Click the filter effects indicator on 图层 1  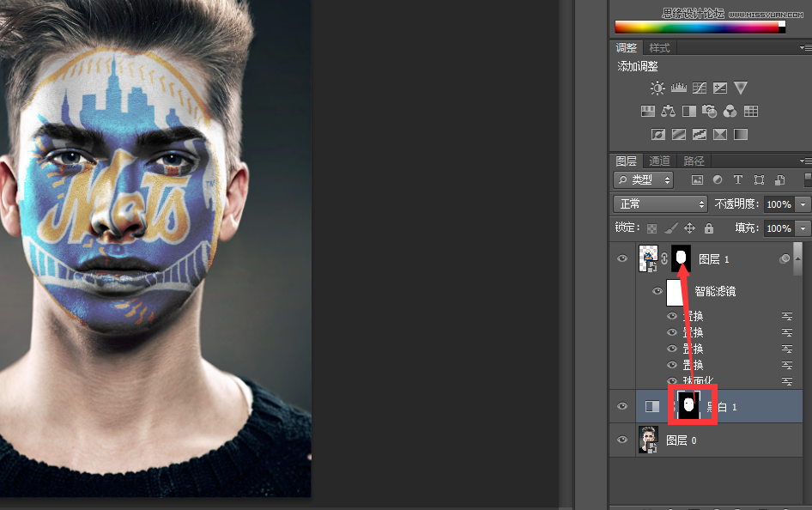pos(785,258)
